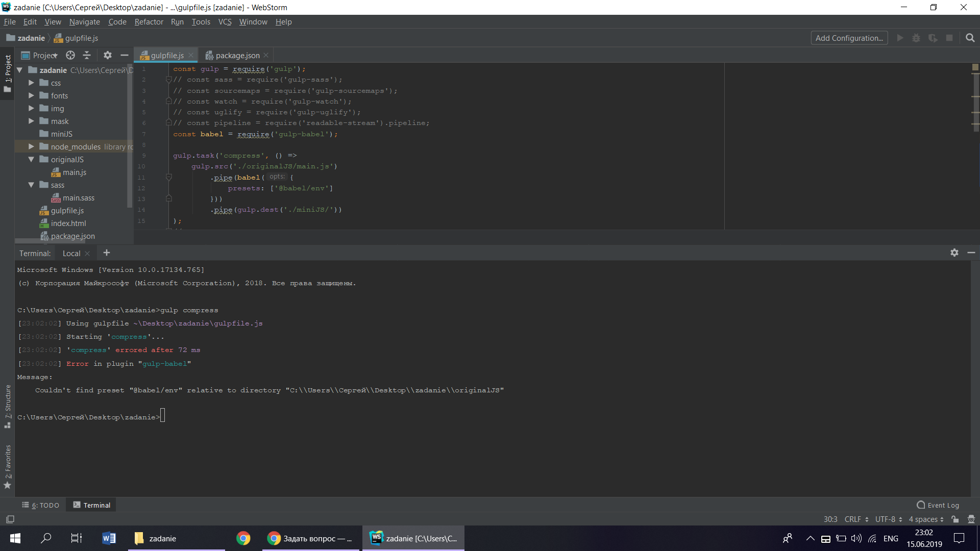Close the package.json editor tab

pyautogui.click(x=266, y=55)
